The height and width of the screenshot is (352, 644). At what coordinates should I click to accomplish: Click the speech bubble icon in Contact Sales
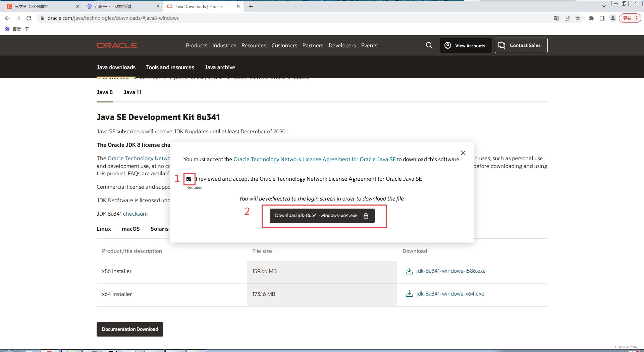pyautogui.click(x=502, y=45)
